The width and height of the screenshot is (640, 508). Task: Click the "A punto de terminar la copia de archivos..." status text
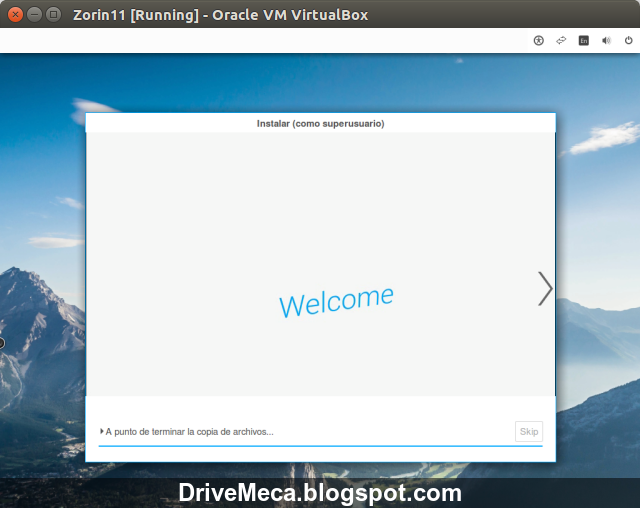tap(189, 432)
